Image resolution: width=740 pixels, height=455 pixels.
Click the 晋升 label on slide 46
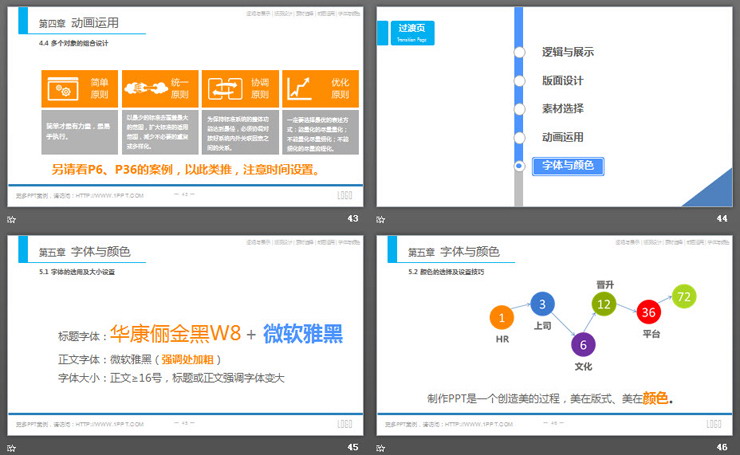(x=605, y=285)
